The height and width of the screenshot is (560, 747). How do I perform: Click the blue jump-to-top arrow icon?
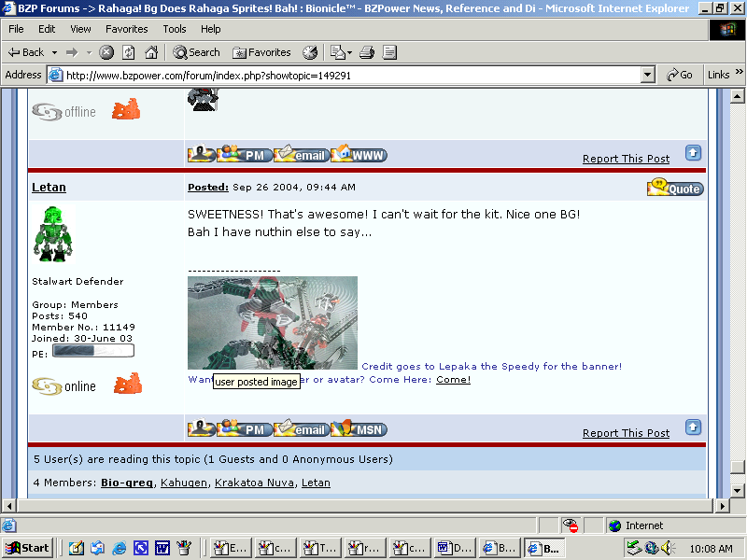(x=693, y=427)
